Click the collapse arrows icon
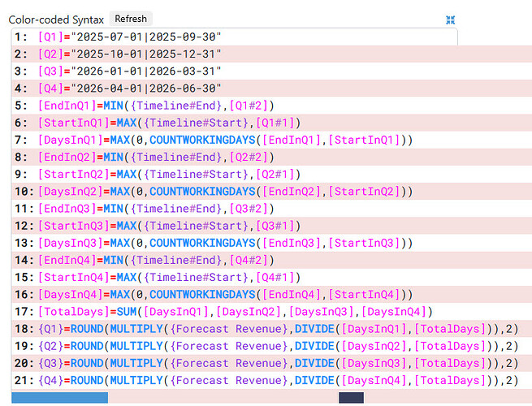This screenshot has width=532, height=406. point(450,20)
